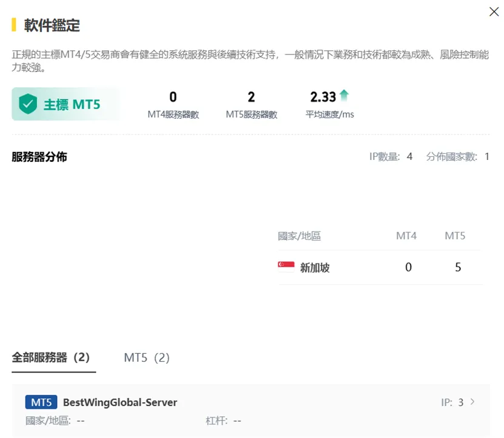Image resolution: width=504 pixels, height=438 pixels.
Task: Open the IP: 3 details link
Action: 452,402
